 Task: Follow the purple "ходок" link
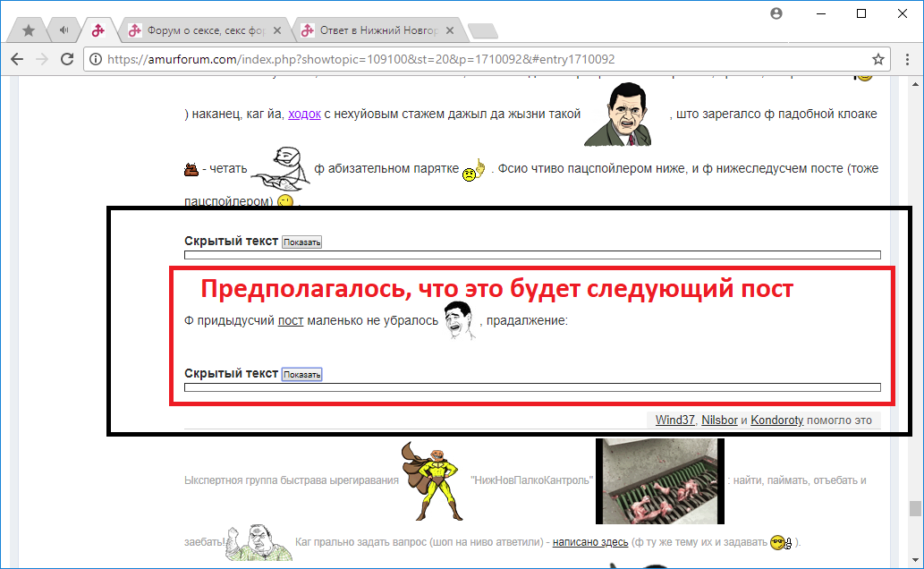tap(304, 115)
